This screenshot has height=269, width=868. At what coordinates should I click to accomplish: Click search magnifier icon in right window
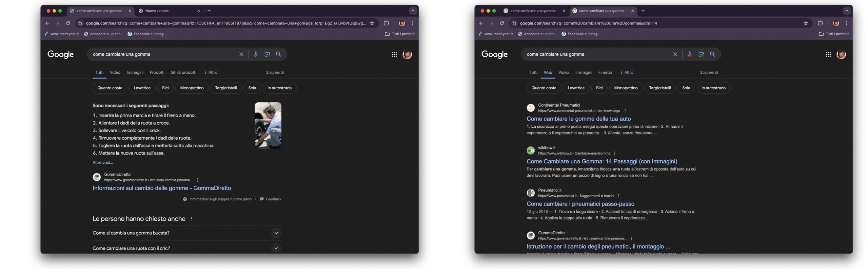point(712,54)
